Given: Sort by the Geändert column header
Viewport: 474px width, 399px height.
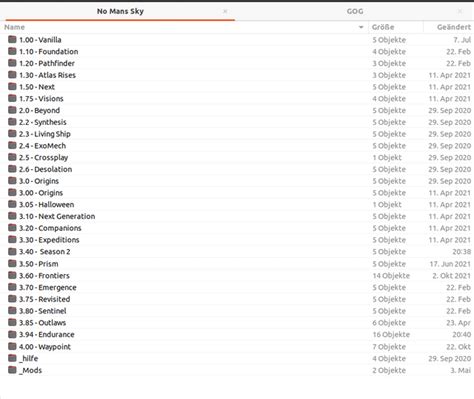Looking at the screenshot, I should pos(449,27).
